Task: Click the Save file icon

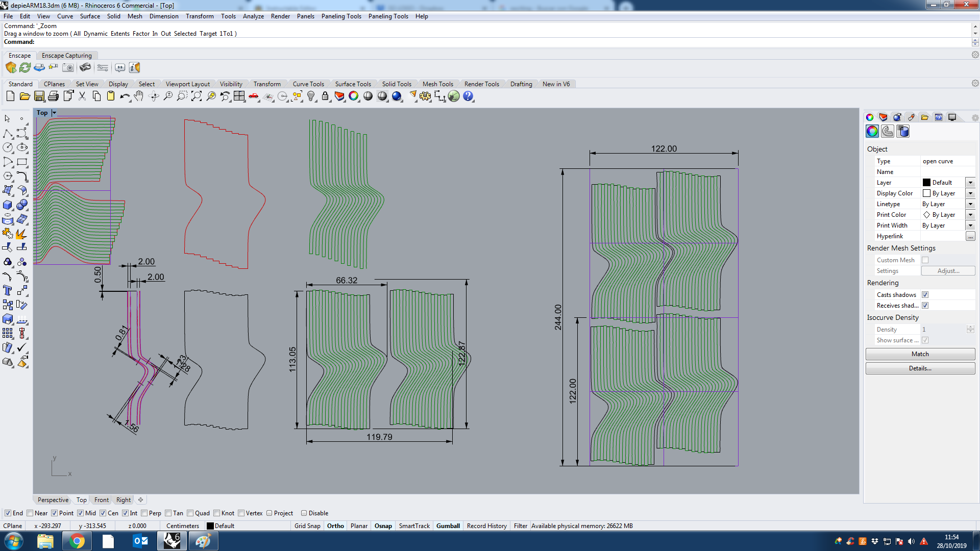Action: pos(39,96)
